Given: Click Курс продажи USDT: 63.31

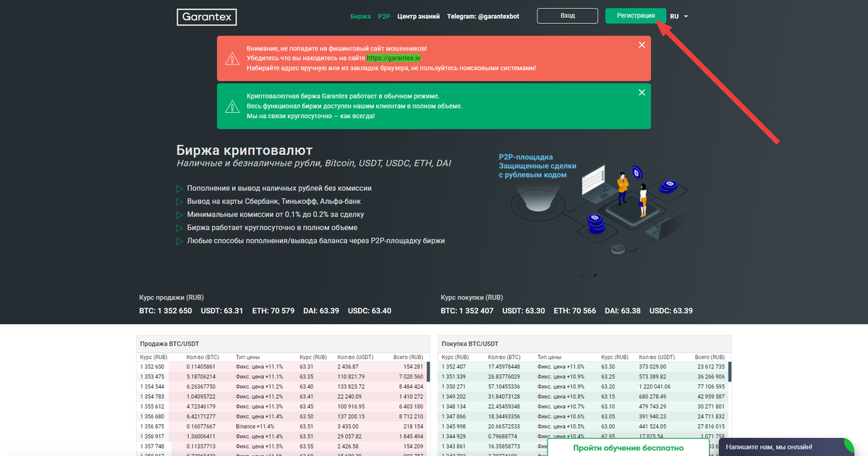Looking at the screenshot, I should tap(222, 311).
